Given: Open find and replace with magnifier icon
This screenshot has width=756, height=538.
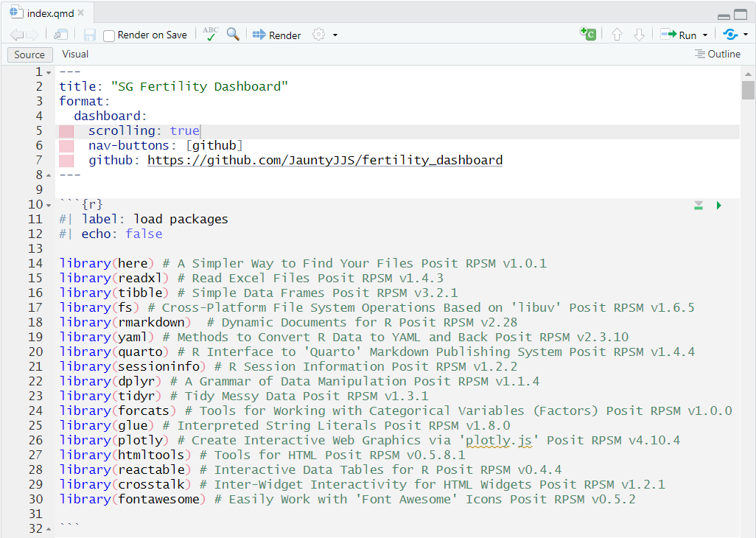Looking at the screenshot, I should 234,34.
